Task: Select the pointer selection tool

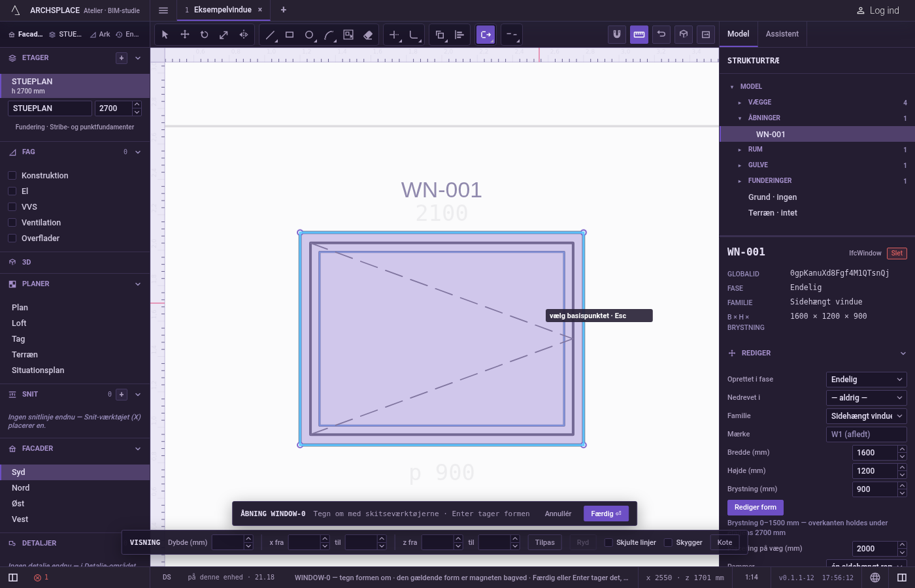Action: [x=165, y=35]
